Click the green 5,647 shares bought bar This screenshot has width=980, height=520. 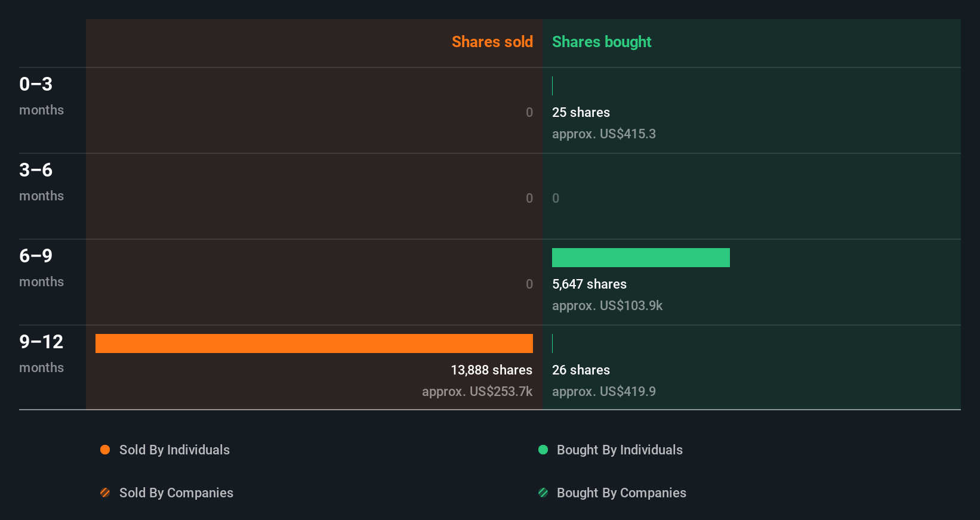(640, 258)
